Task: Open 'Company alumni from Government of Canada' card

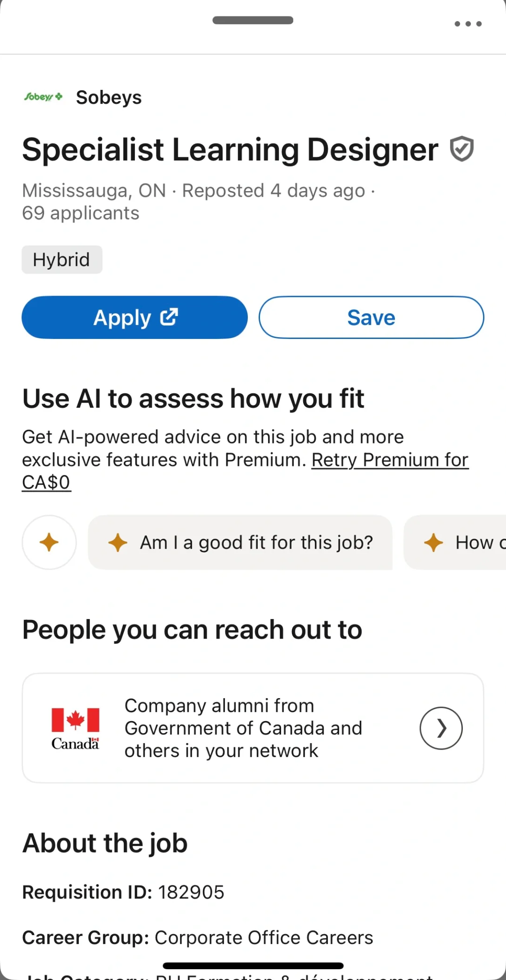Action: pyautogui.click(x=243, y=728)
